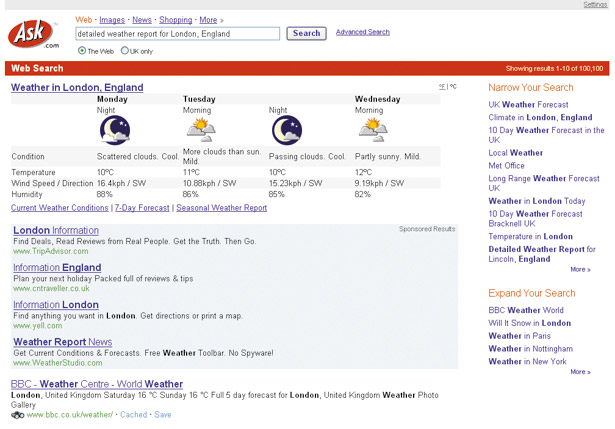615x429 pixels.
Task: Open Information London sponsored result
Action: [x=56, y=305]
